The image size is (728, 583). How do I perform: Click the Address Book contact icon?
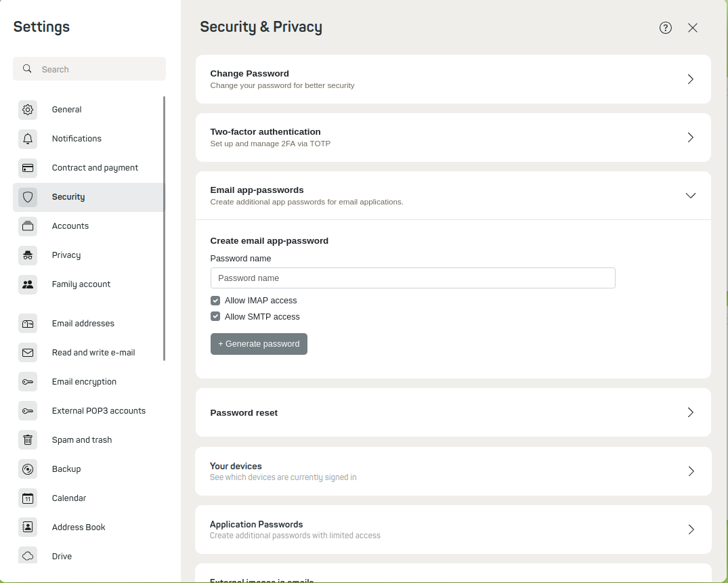tap(28, 527)
